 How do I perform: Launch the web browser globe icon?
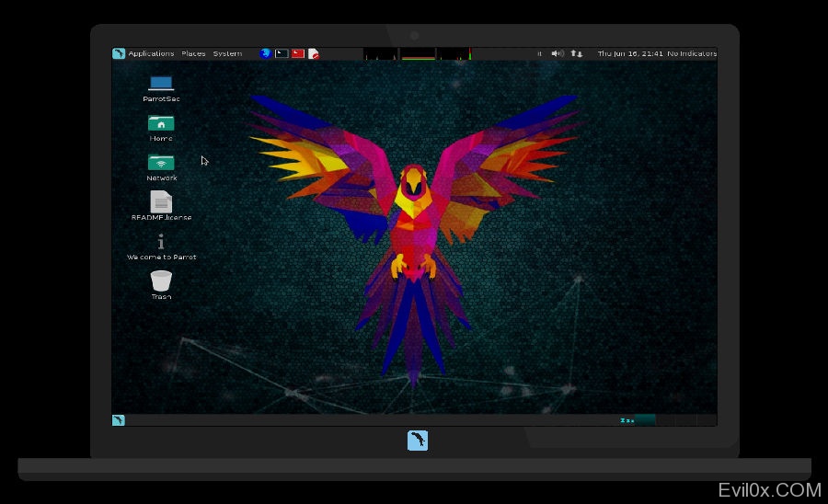266,53
